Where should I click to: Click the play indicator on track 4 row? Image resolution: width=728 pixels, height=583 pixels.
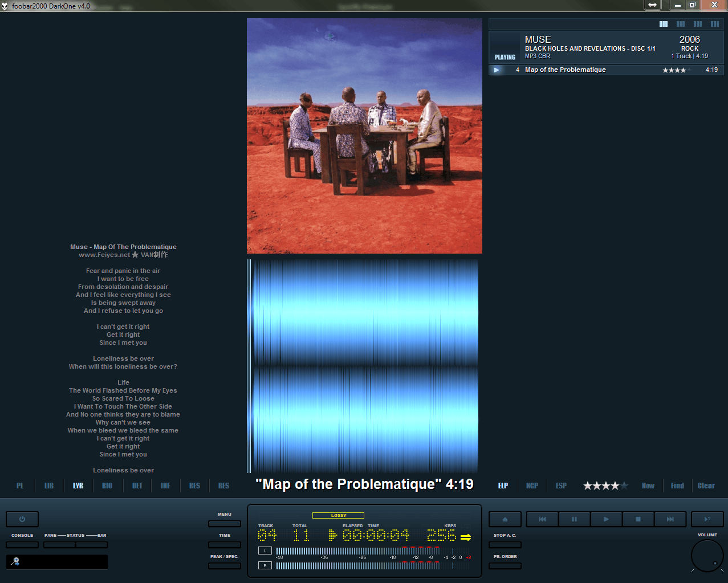pos(497,70)
